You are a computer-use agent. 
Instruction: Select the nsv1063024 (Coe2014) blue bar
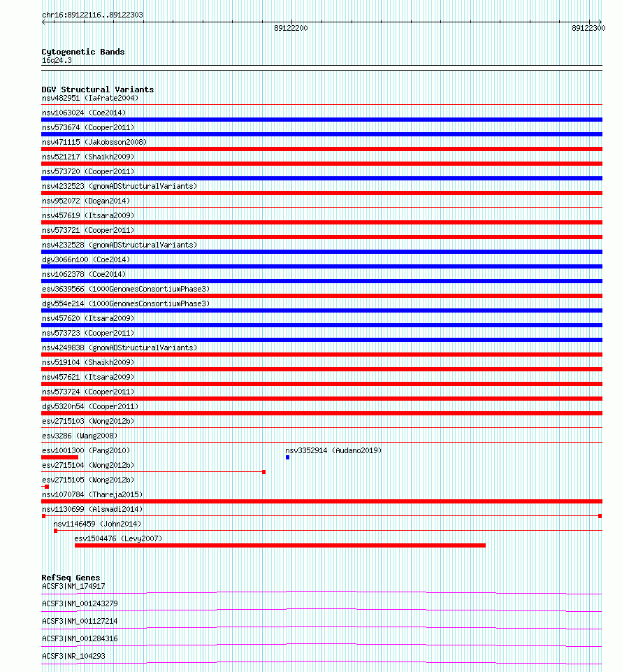pyautogui.click(x=321, y=120)
